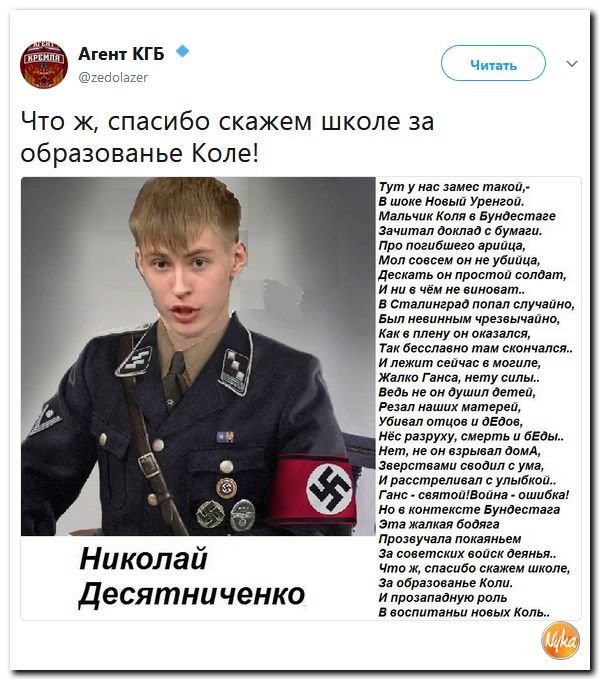Screen dimensions: 601x681
Task: Open the Nyka watermark logo
Action: tap(560, 641)
